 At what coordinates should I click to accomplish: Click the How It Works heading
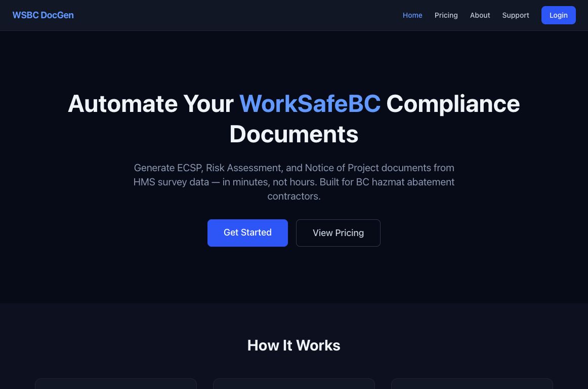pos(293,345)
